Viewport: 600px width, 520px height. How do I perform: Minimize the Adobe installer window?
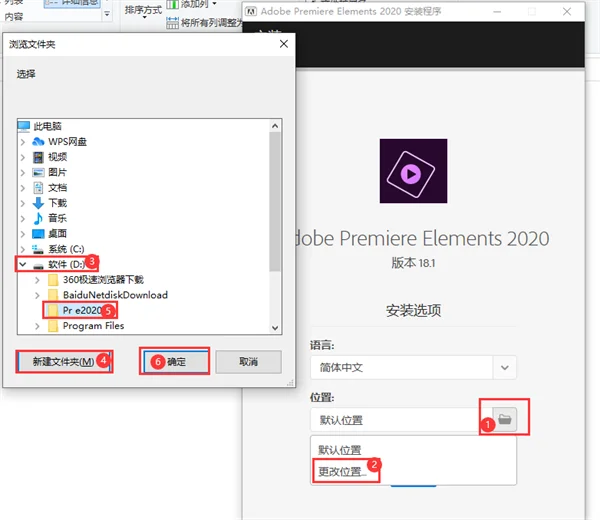[x=497, y=11]
